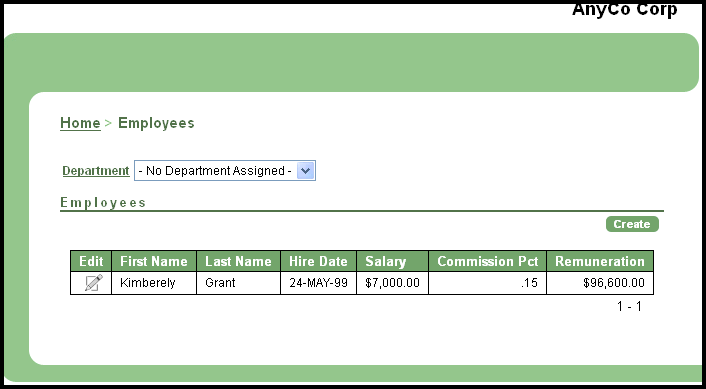
Task: Select the '- No Department Assigned -' combo box
Action: pos(225,171)
